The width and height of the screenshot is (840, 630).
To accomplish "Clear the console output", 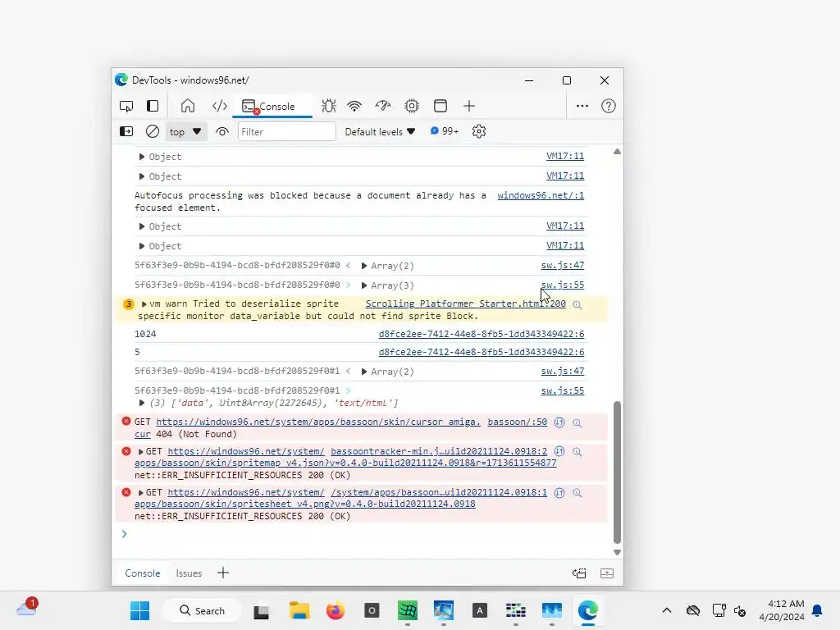I will tap(153, 131).
